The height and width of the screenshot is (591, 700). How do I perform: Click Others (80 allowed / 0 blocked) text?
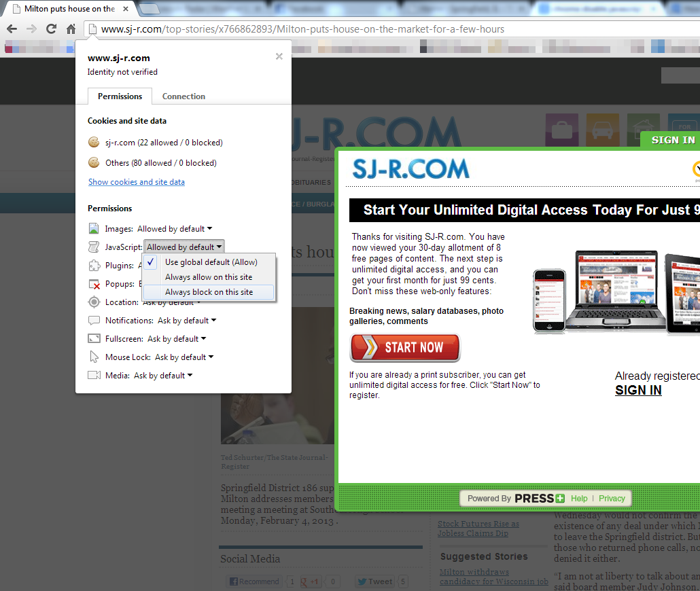point(160,163)
